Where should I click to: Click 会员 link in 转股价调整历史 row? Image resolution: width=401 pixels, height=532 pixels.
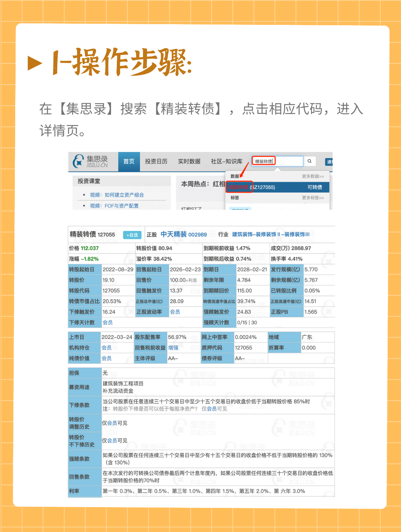(x=112, y=423)
